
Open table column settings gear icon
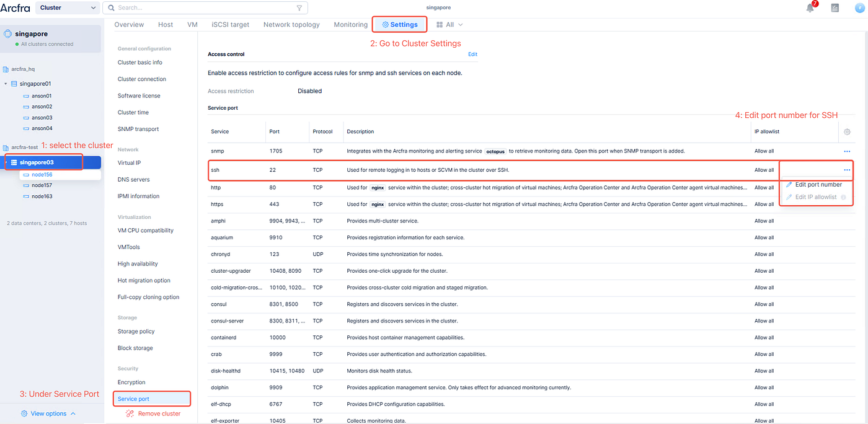click(x=847, y=131)
